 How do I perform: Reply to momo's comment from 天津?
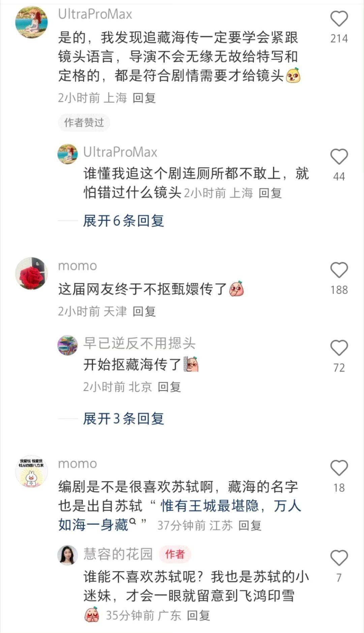pyautogui.click(x=144, y=311)
